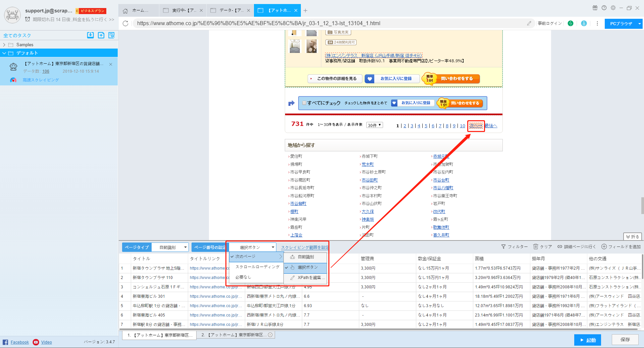This screenshot has width=644, height=348.
Task: Select 必要なし menu item
Action: click(256, 277)
